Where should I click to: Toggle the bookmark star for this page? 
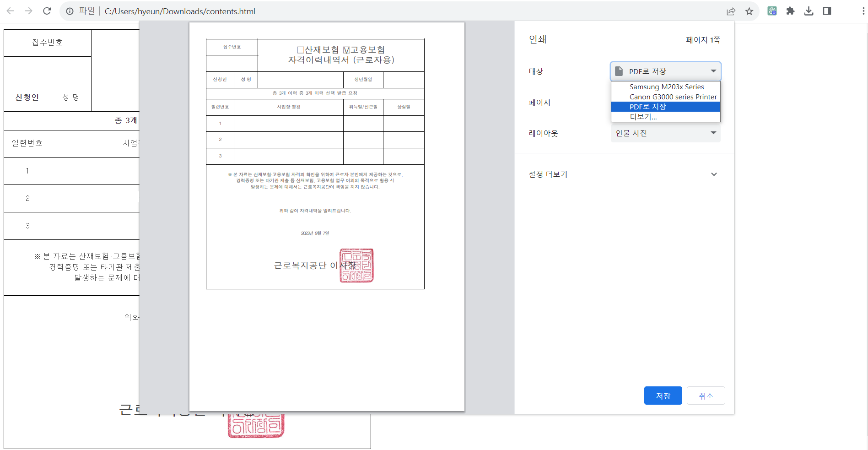tap(749, 11)
